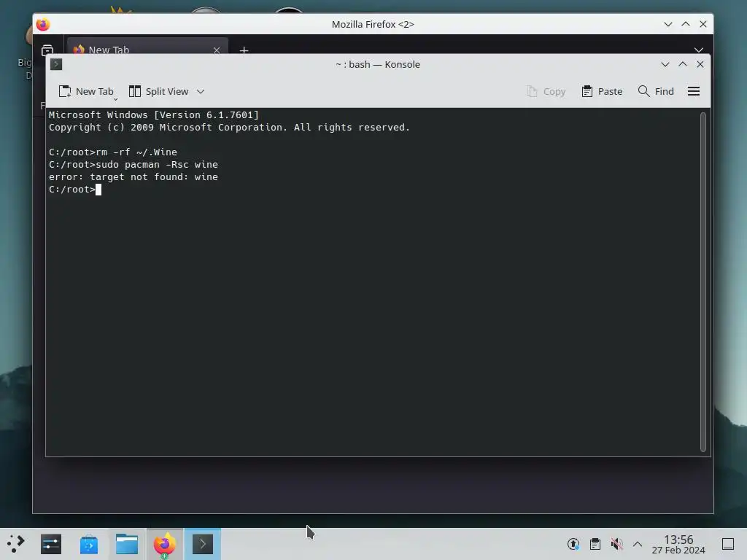Click the Copy button in the Konsole toolbar
This screenshot has width=747, height=560.
546,91
